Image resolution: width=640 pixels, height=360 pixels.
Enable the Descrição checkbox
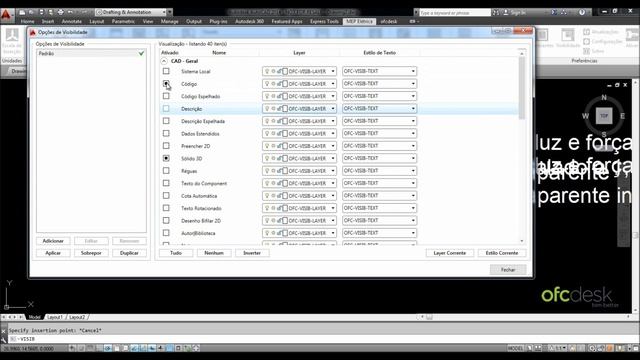pyautogui.click(x=166, y=109)
